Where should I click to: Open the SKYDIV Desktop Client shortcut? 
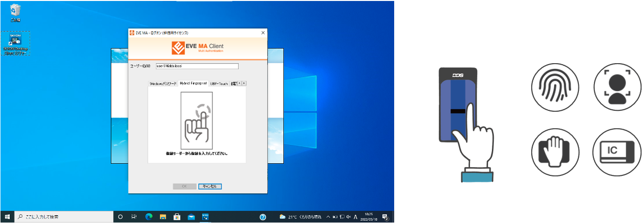point(16,44)
